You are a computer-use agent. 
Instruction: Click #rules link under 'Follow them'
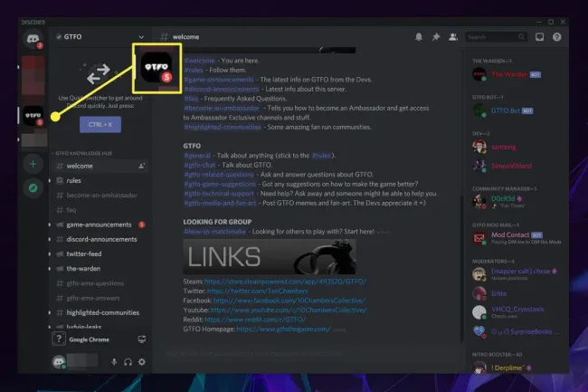(194, 70)
